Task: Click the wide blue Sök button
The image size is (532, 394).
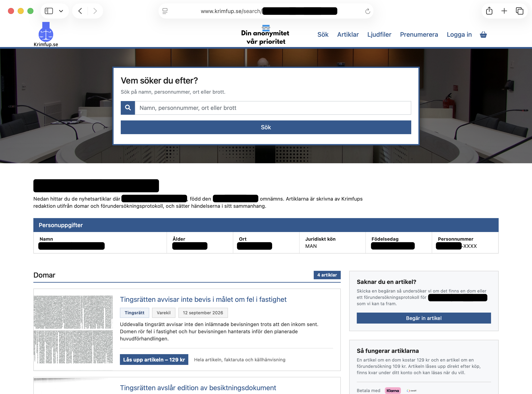Action: tap(266, 127)
